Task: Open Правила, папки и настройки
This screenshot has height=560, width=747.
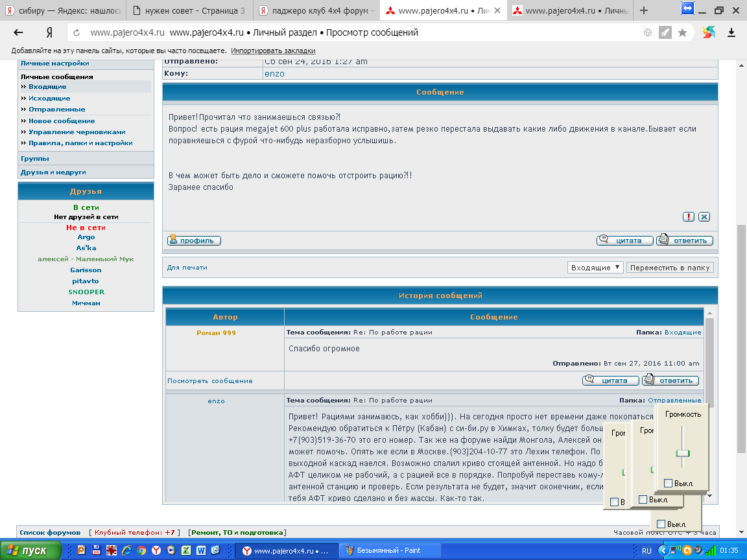Action: (80, 143)
